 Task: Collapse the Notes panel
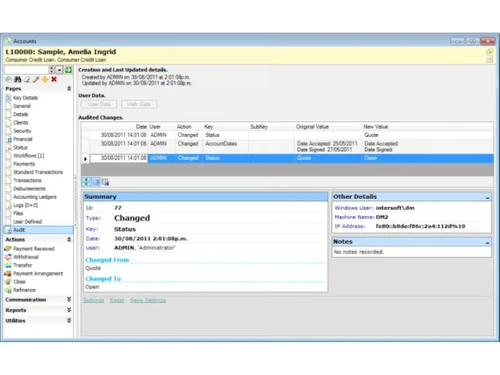(487, 242)
